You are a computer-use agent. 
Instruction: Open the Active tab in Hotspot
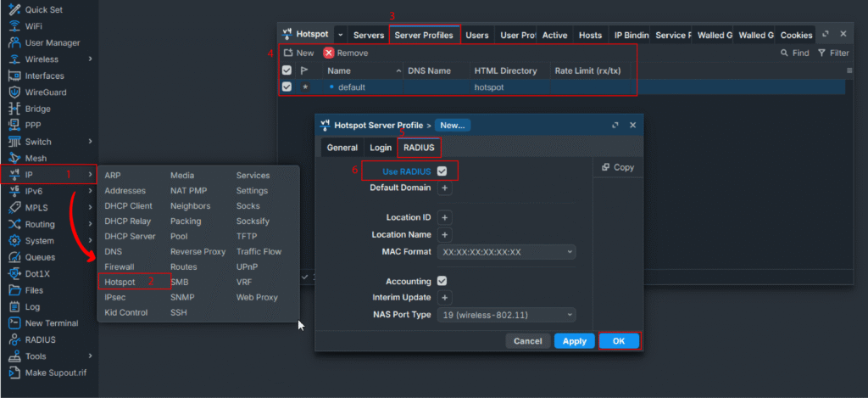click(x=554, y=35)
